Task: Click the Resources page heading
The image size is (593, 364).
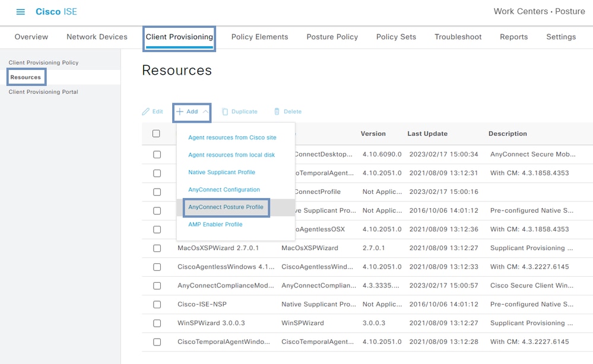Action: (177, 70)
